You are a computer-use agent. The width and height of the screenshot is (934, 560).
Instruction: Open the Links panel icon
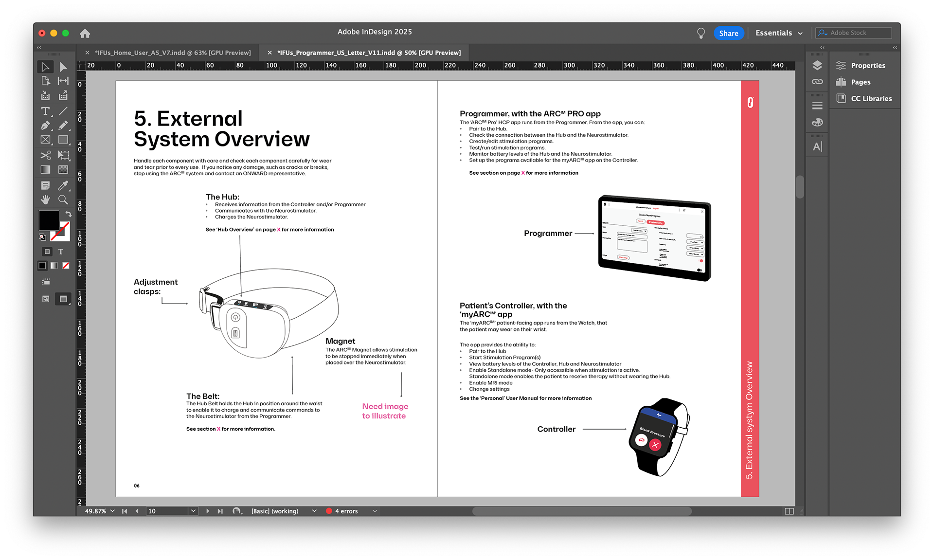817,82
